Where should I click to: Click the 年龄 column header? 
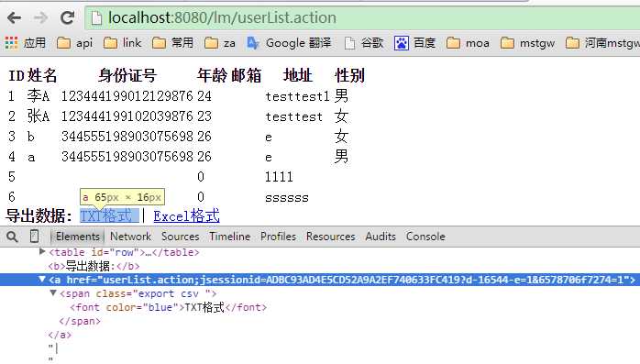pos(212,75)
